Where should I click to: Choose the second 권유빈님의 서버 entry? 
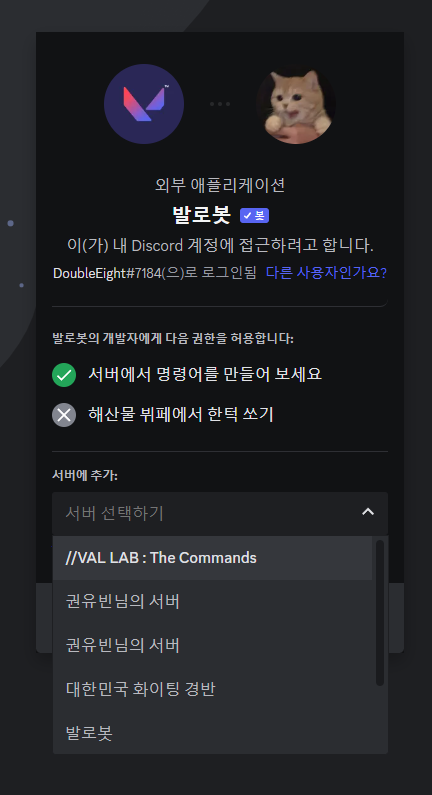pos(212,645)
